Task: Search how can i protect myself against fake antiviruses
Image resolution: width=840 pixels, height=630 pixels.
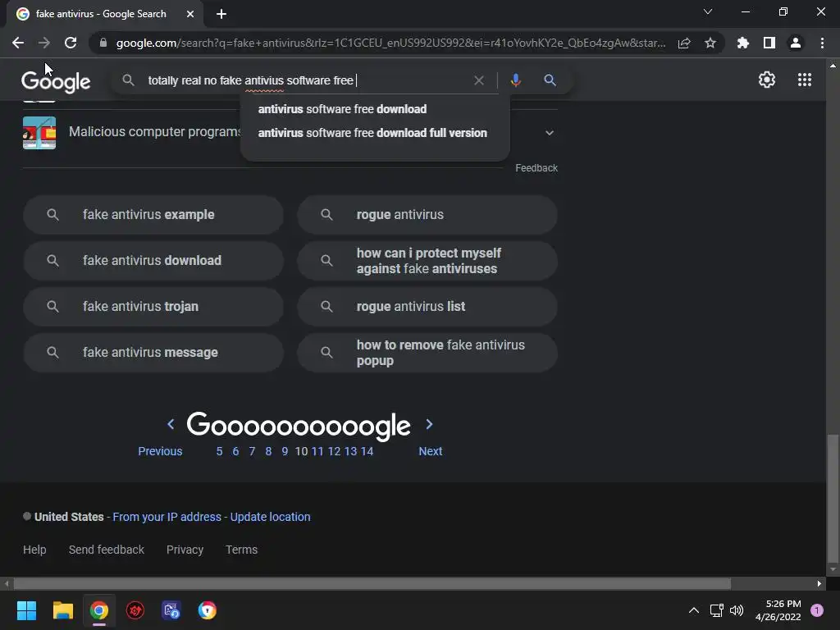Action: [x=427, y=261]
